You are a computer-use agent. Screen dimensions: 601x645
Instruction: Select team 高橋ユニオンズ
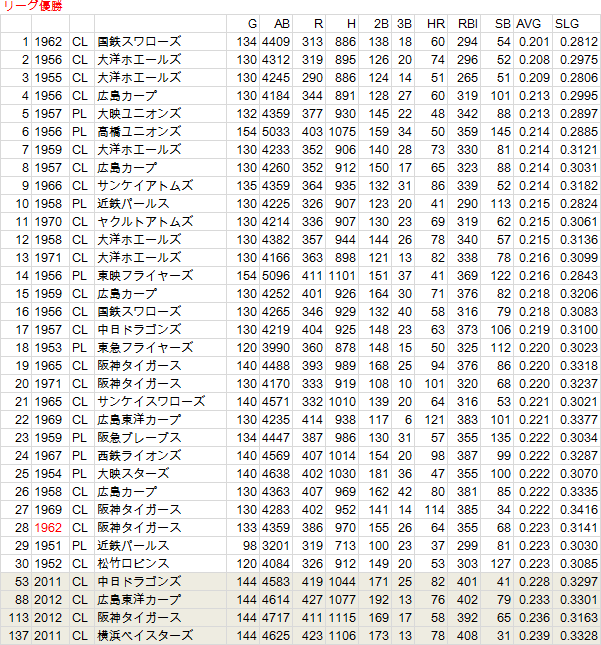point(139,132)
